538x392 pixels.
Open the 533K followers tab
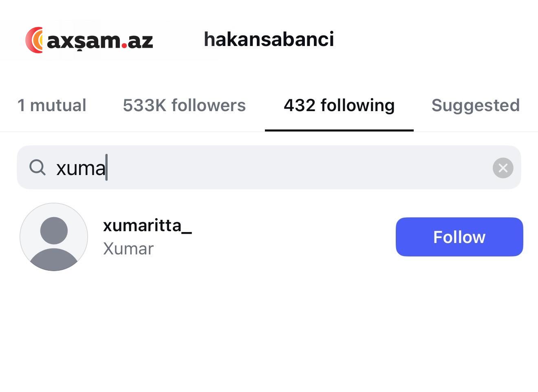tap(184, 105)
